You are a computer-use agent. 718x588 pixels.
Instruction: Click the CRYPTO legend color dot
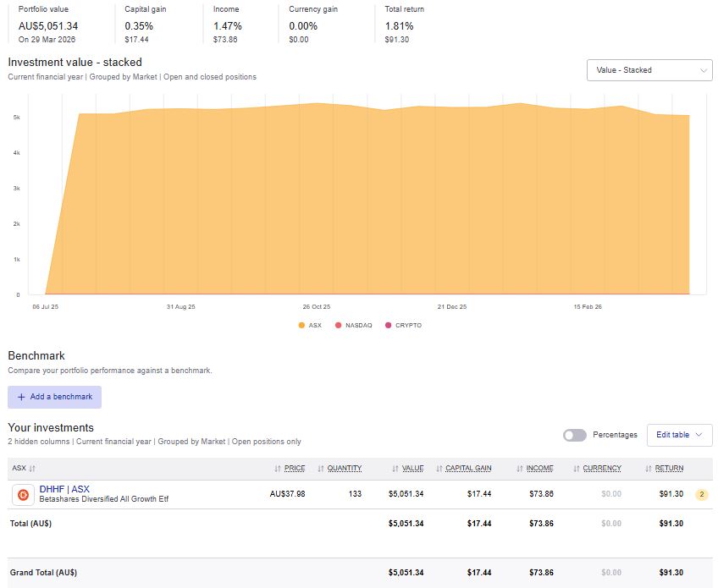pos(389,326)
